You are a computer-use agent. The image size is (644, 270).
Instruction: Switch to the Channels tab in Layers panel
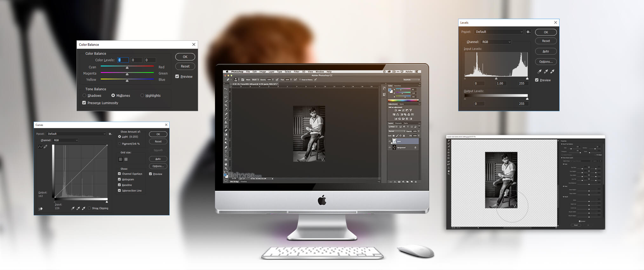398,123
